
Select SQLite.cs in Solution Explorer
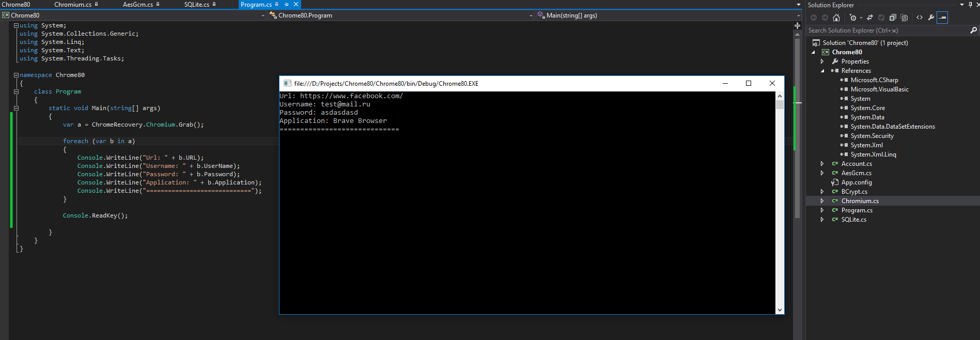pos(853,220)
